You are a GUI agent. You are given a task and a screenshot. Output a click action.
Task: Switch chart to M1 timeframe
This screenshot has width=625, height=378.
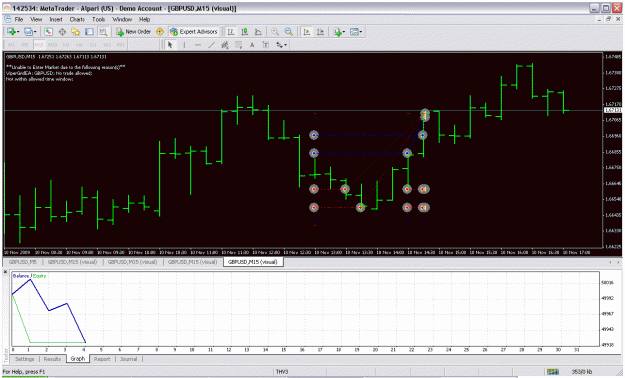click(11, 45)
